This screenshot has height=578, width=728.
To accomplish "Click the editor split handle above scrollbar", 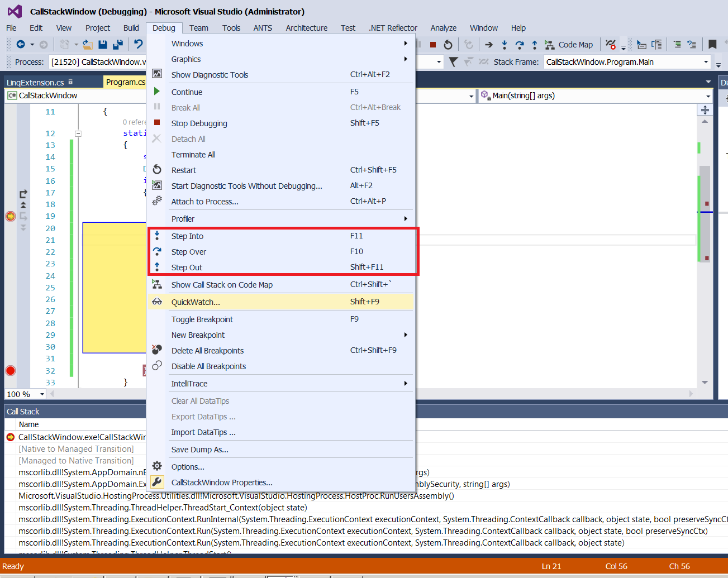I will click(705, 110).
